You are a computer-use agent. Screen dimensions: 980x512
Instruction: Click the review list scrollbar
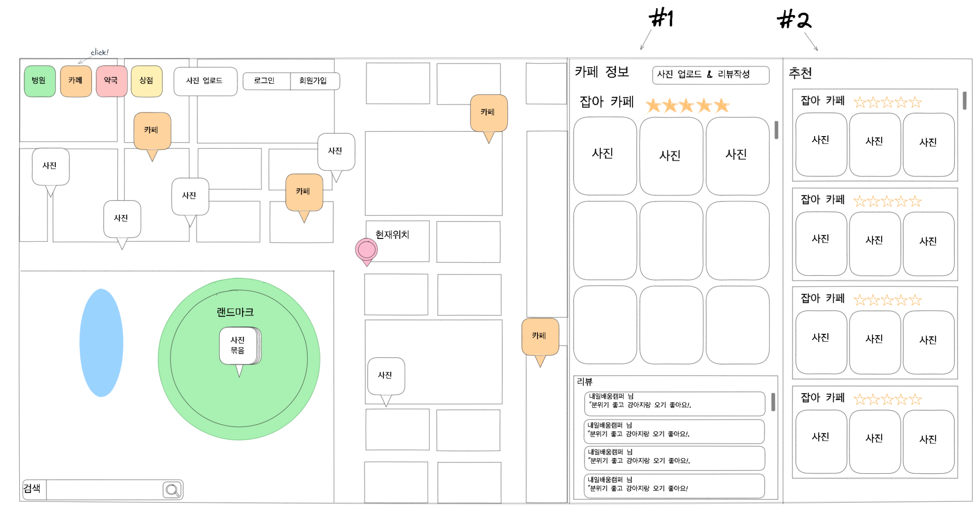(x=773, y=402)
